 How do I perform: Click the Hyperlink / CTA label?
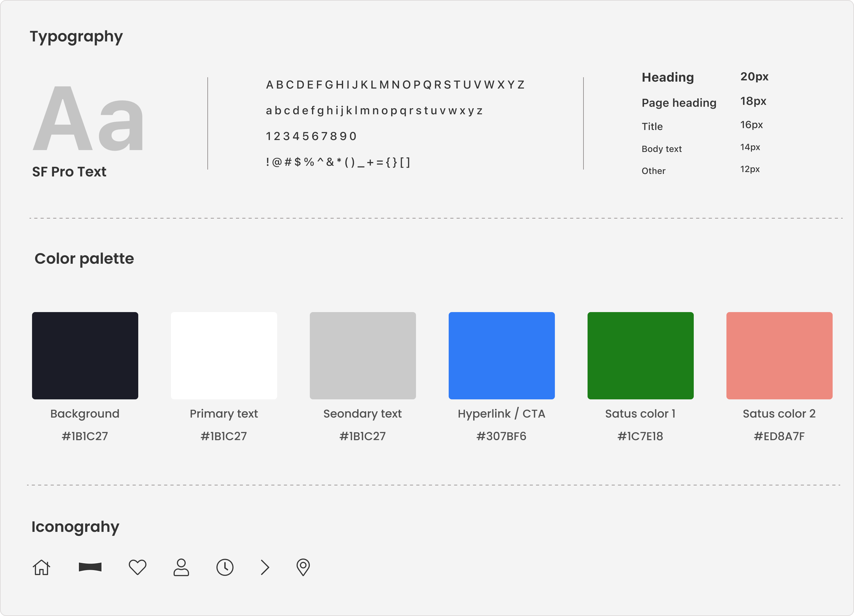coord(501,413)
